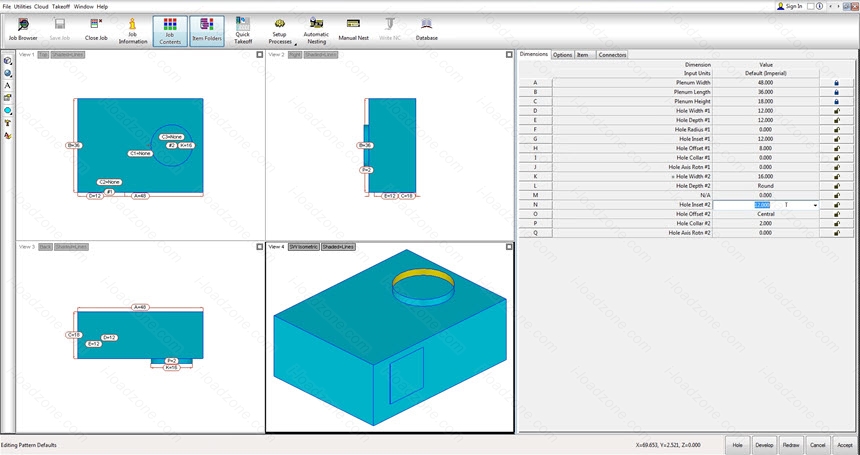Click the Hole button
This screenshot has height=455, width=860.
[737, 445]
